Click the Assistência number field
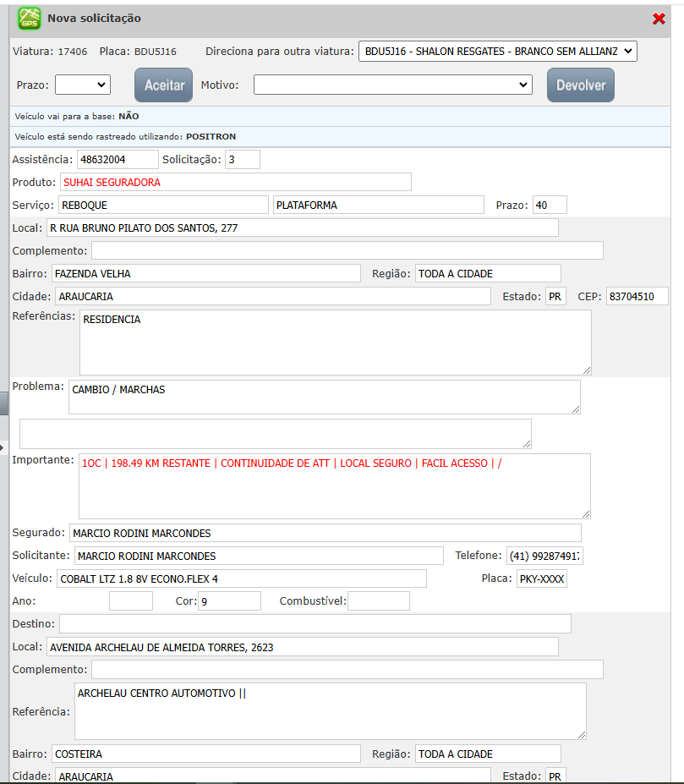This screenshot has width=684, height=784. [118, 159]
